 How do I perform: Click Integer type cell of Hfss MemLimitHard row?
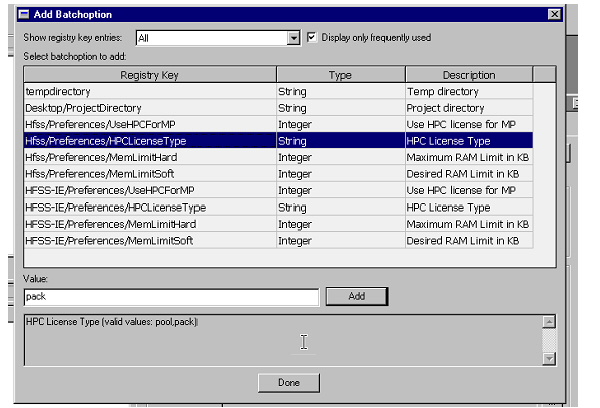click(x=341, y=157)
